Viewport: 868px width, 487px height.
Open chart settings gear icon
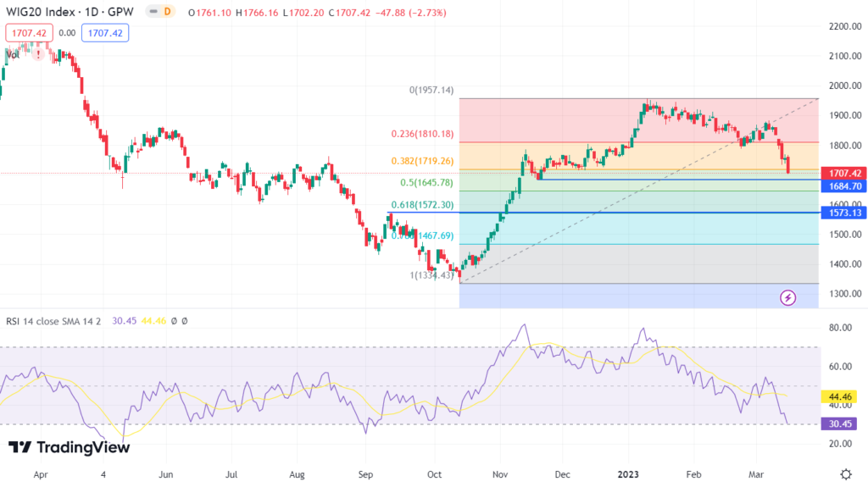846,473
